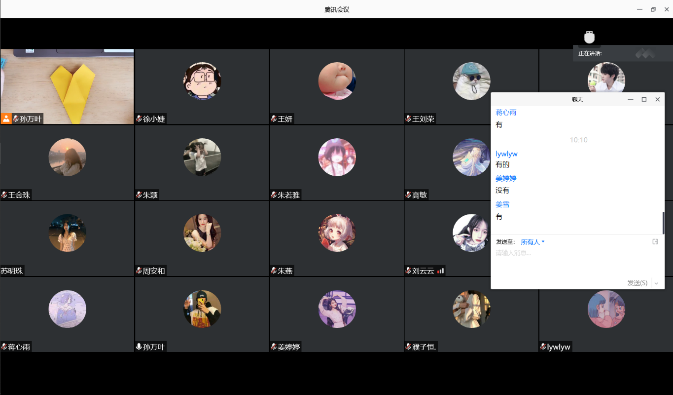Click the white recording indicator icon at the top right
This screenshot has height=395, width=673.
pos(589,37)
